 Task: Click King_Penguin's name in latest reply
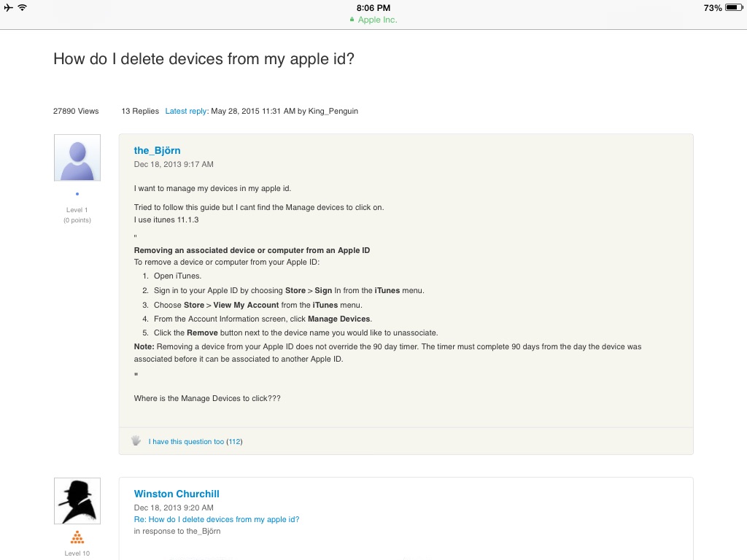(333, 111)
